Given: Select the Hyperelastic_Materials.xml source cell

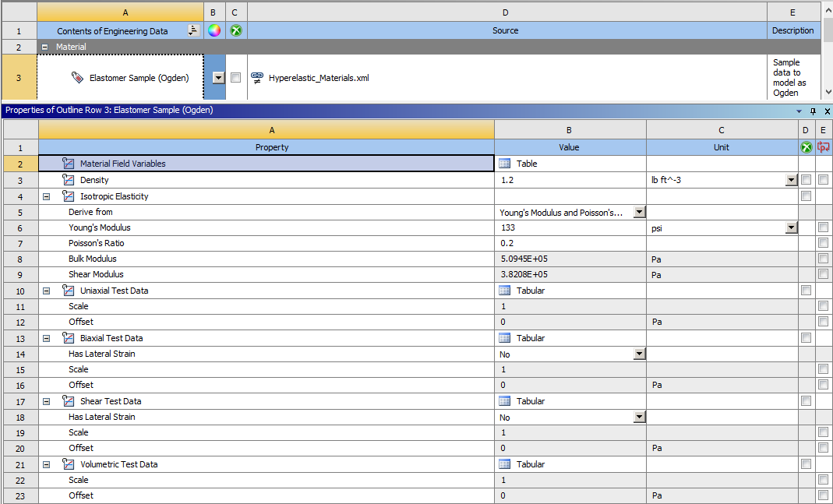Looking at the screenshot, I should (x=507, y=78).
